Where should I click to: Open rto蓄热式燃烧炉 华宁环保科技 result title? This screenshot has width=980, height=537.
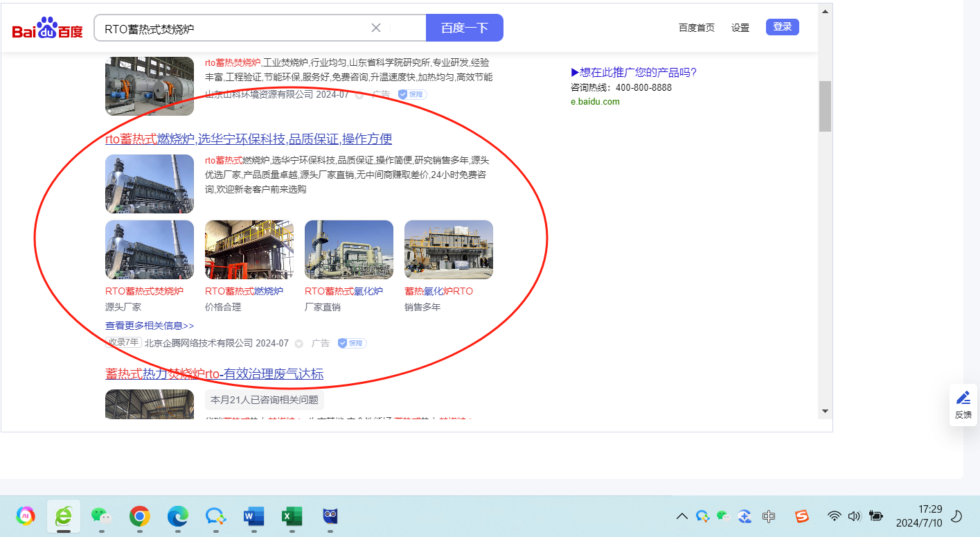[x=249, y=139]
